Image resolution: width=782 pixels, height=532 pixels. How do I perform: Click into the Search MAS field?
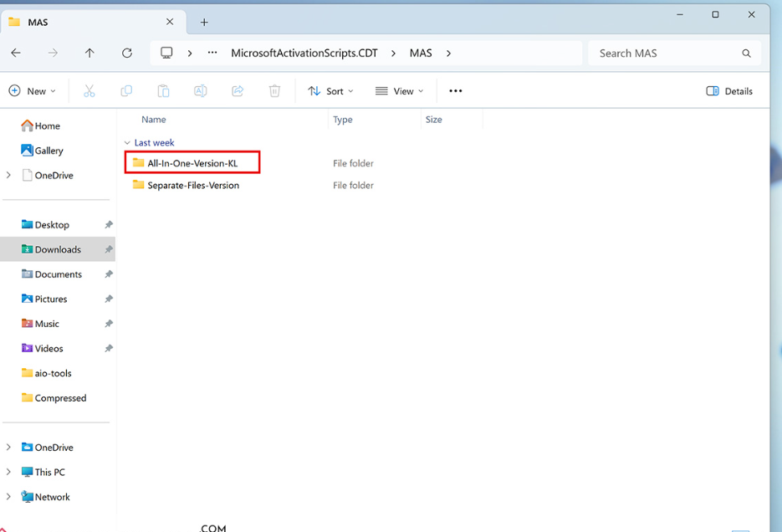click(665, 53)
